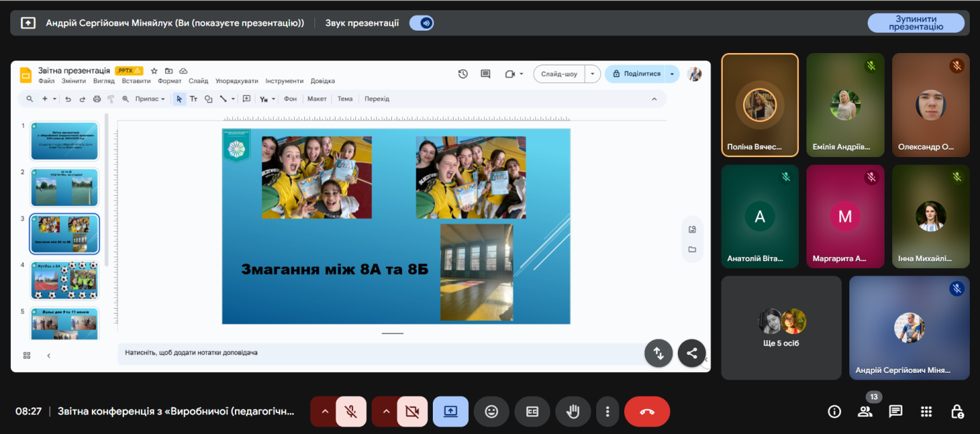The image size is (980, 434).
Task: Click the Зупинити презентацію button
Action: point(915,23)
